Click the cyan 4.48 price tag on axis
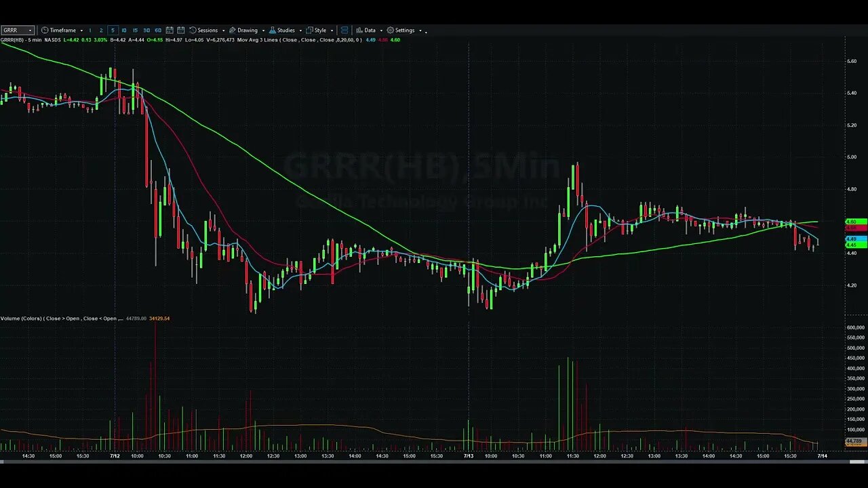The image size is (868, 488). [856, 239]
